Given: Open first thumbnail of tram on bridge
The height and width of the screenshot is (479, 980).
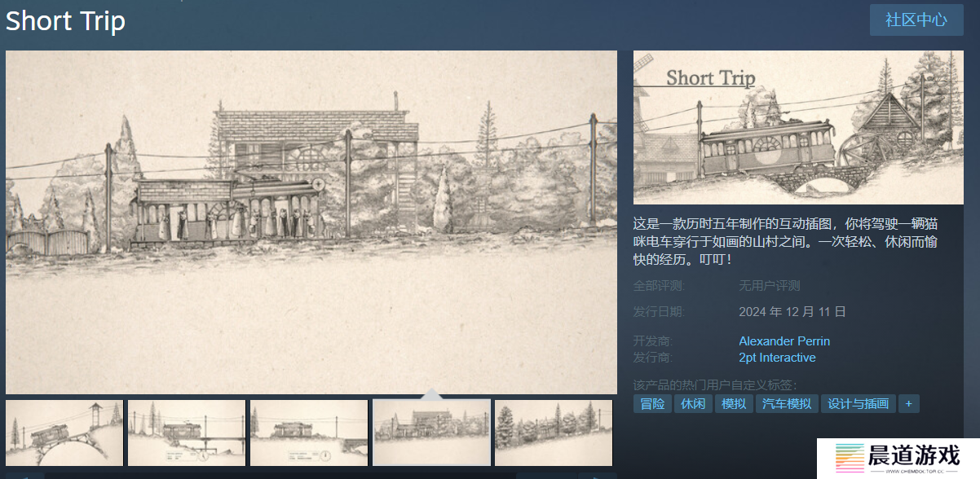Looking at the screenshot, I should pos(64,433).
